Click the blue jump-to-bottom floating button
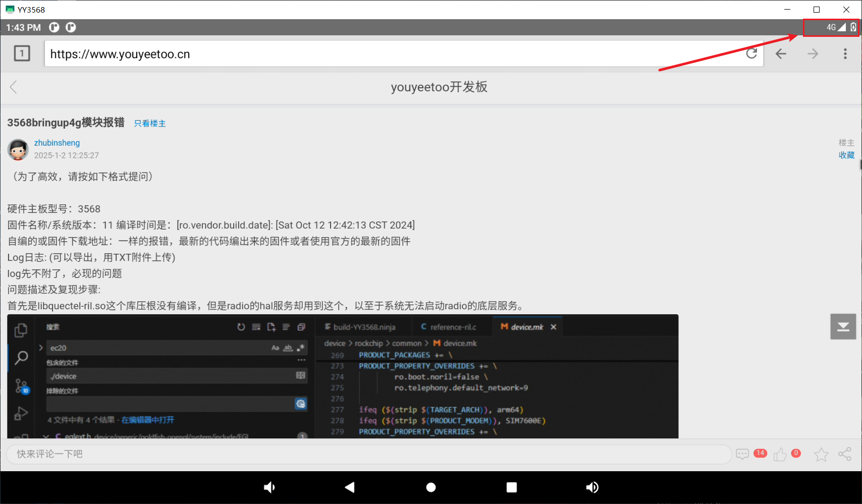 click(843, 326)
